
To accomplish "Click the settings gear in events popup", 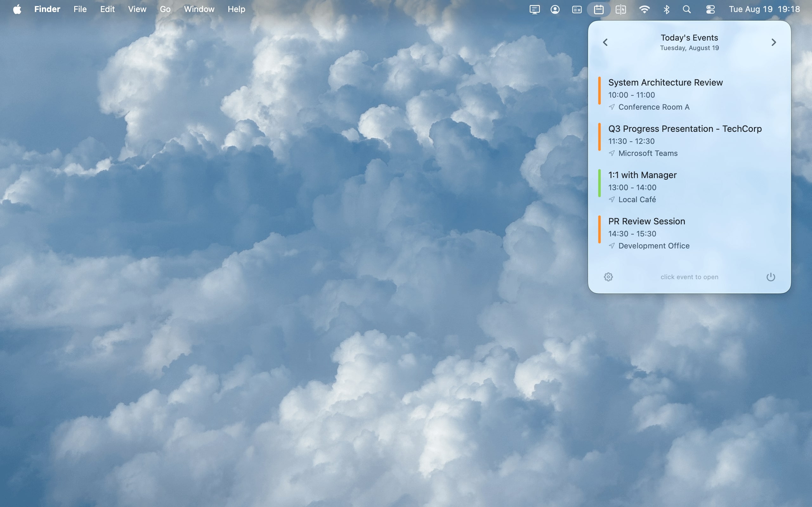I will click(608, 277).
